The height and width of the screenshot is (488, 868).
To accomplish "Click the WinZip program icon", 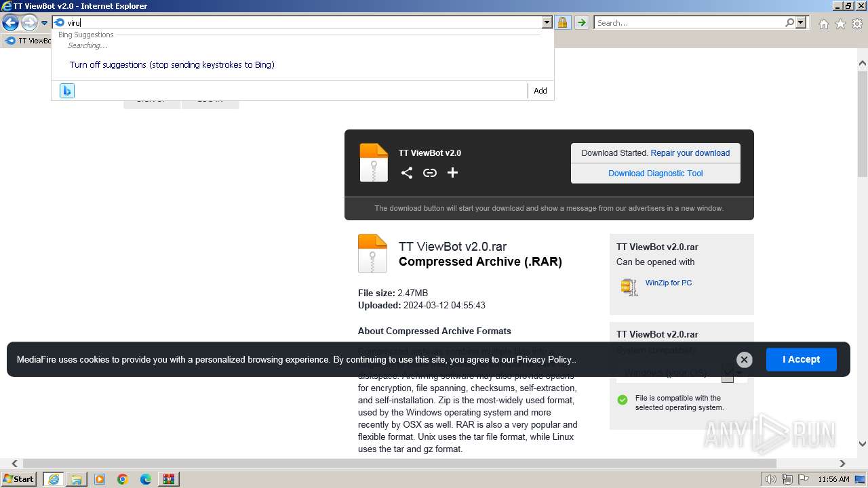I will 629,287.
